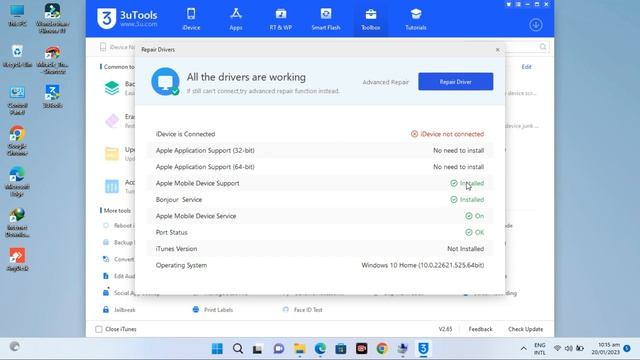Screen dimensions: 640x360
Task: Click the Feedback link in status bar
Action: tap(480, 329)
